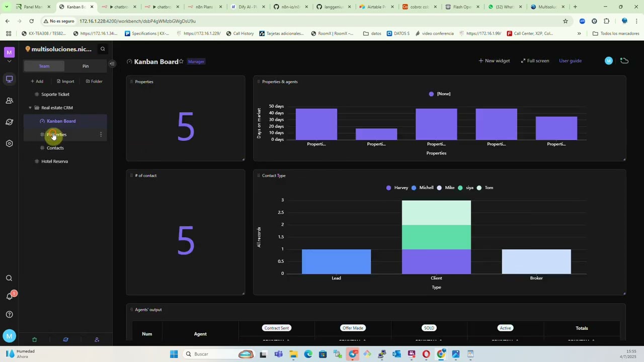Collapse the Real estate CRM folder
The width and height of the screenshot is (644, 362).
[x=30, y=108]
